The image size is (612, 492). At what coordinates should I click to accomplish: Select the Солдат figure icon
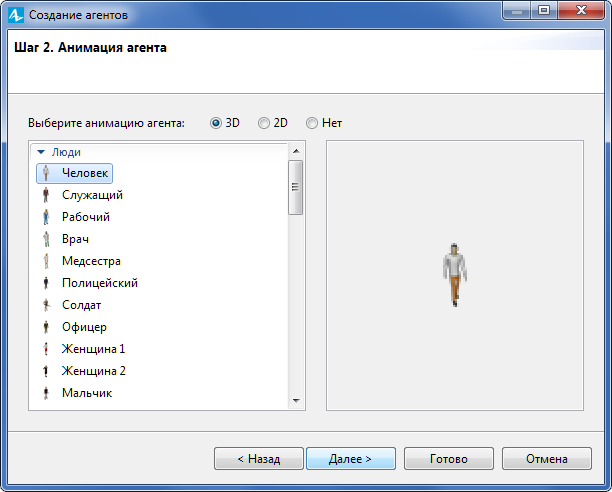point(46,305)
